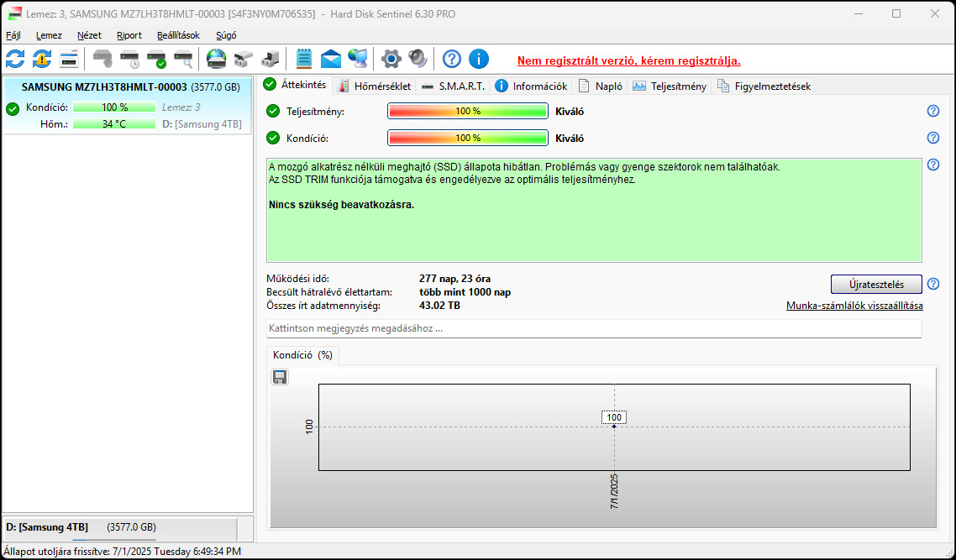Click the left-panel 34 °C temperature bar

pos(114,124)
